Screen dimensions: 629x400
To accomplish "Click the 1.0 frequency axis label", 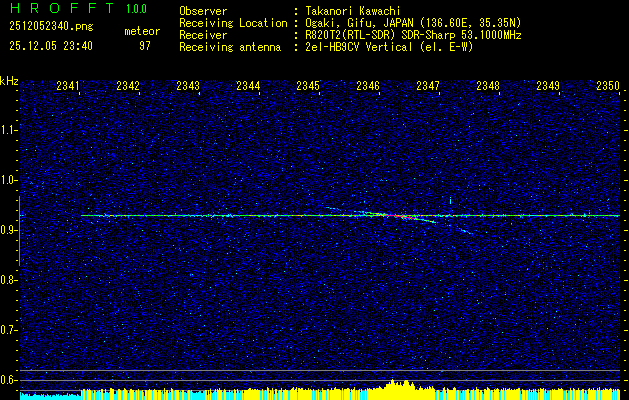I will point(9,180).
